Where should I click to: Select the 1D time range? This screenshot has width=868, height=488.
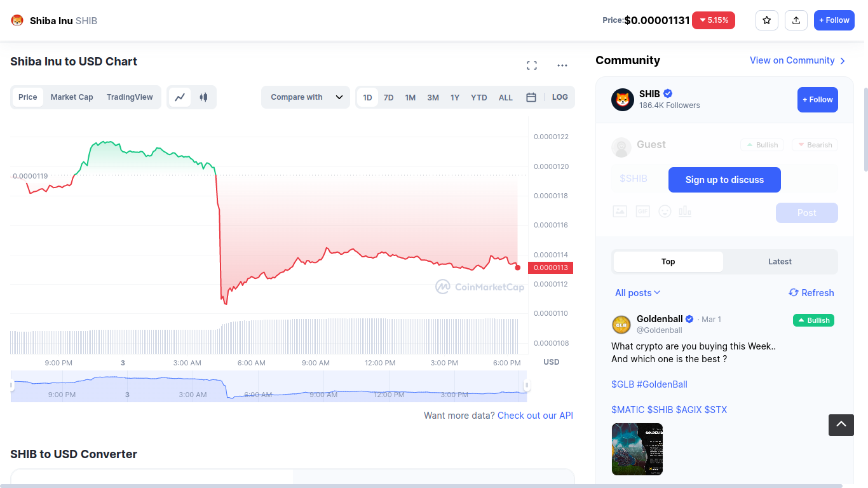pyautogui.click(x=367, y=97)
